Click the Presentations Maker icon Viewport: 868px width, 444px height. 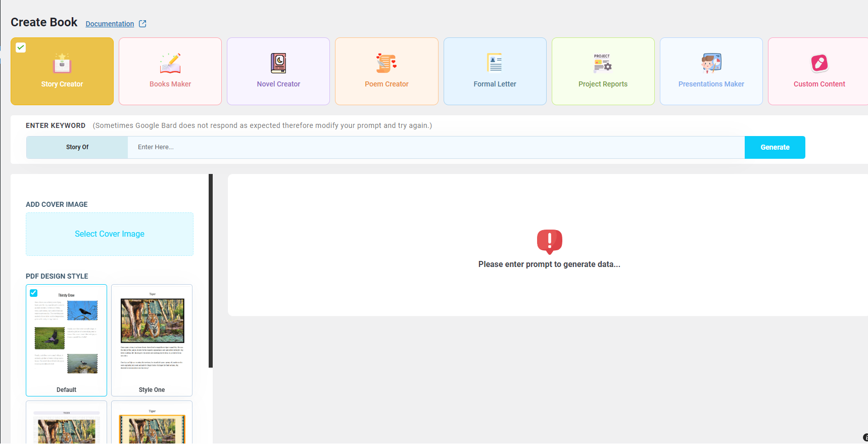point(711,63)
